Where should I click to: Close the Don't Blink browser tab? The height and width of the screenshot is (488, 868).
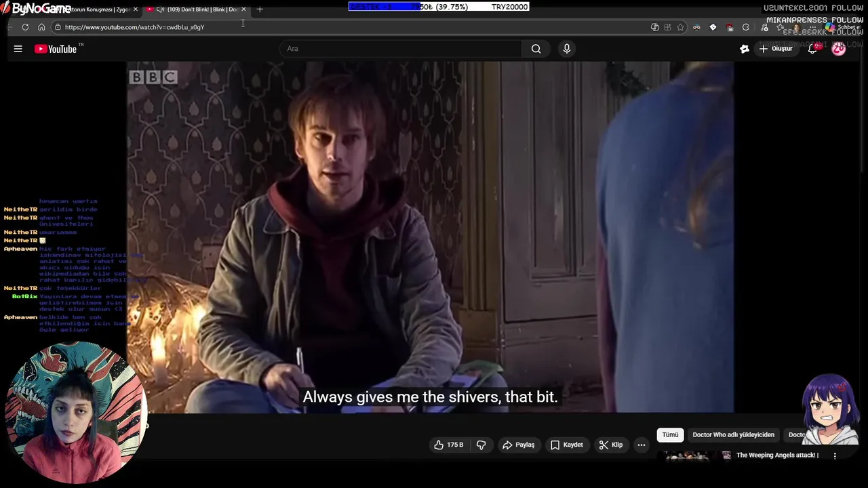[243, 9]
